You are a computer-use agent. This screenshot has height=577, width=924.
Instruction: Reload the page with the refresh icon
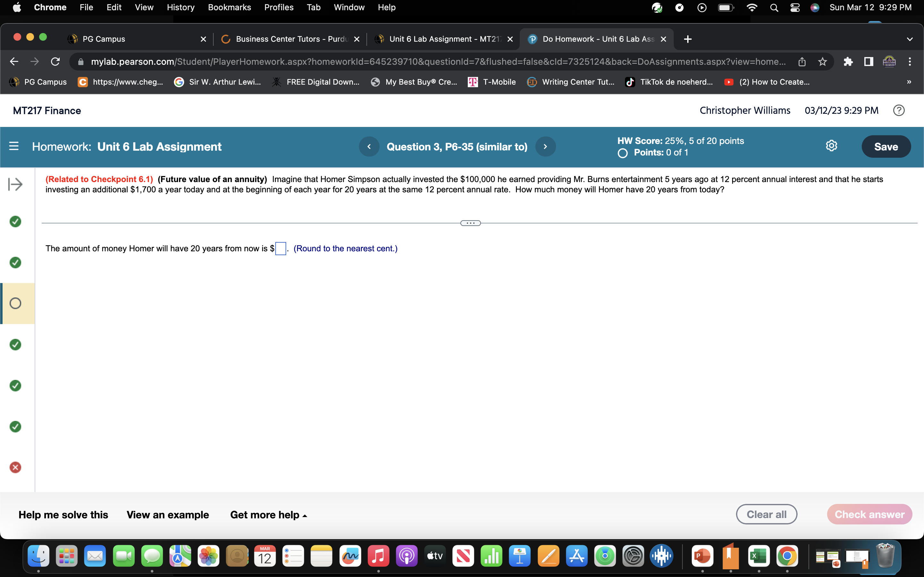[x=55, y=62]
